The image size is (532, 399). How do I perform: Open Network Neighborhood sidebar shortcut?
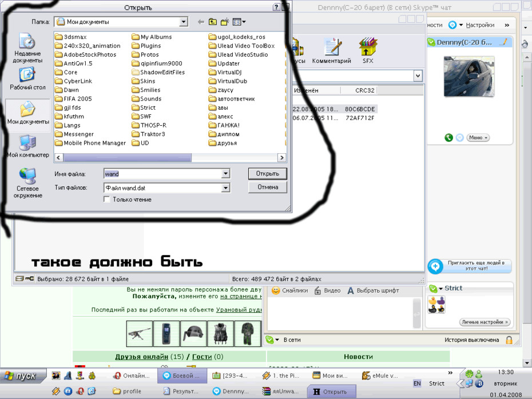click(27, 183)
